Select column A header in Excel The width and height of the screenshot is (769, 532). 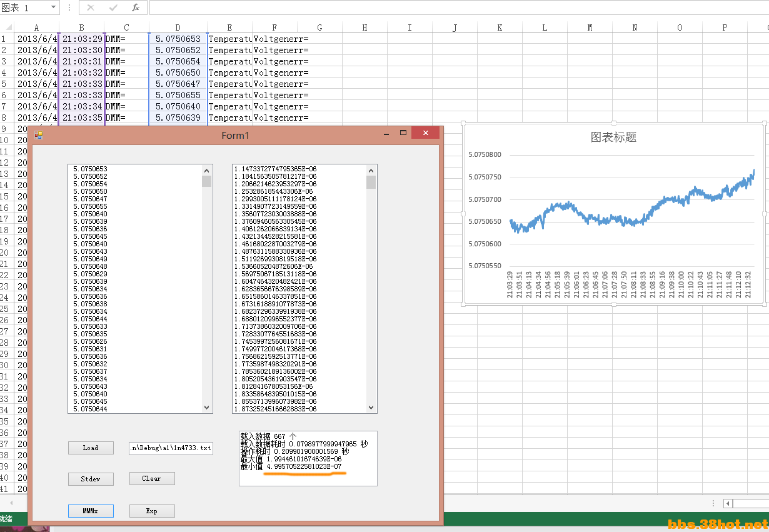pos(36,28)
